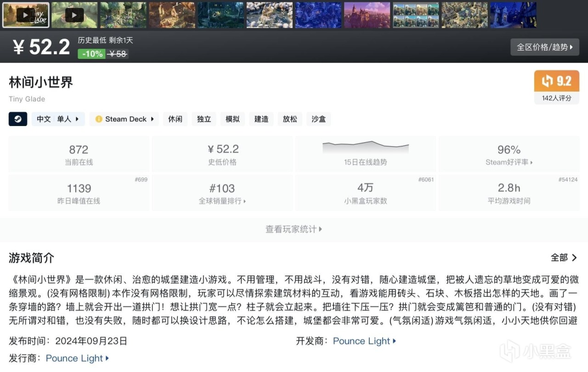Play the Tiny Glade logo video
Image resolution: width=588 pixels, height=372 pixels.
pos(26,15)
